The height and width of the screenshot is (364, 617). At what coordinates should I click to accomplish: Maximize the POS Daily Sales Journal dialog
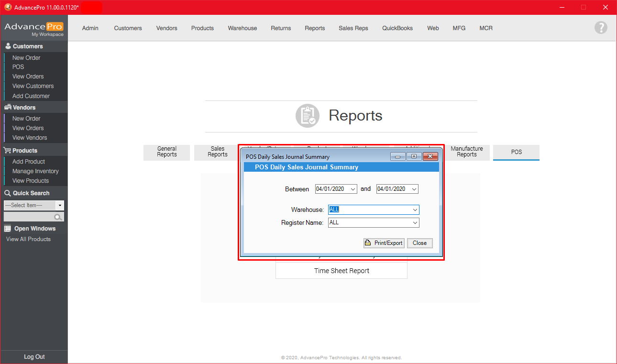pyautogui.click(x=414, y=156)
